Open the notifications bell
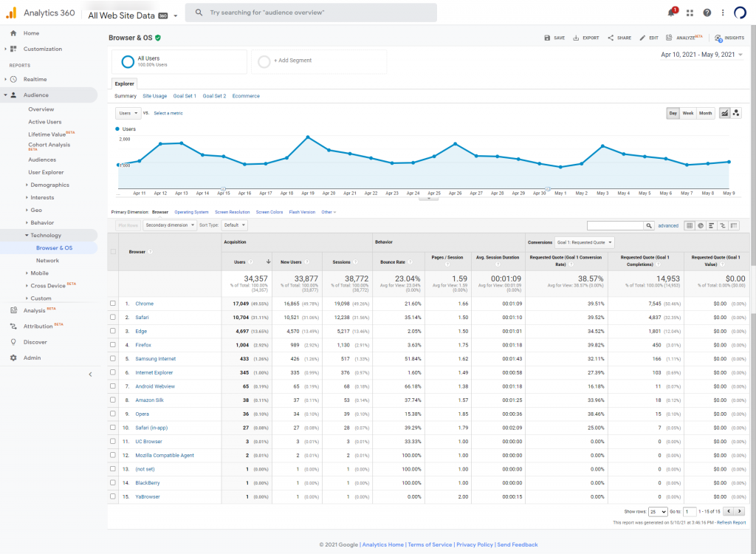Image resolution: width=756 pixels, height=554 pixels. [x=671, y=13]
